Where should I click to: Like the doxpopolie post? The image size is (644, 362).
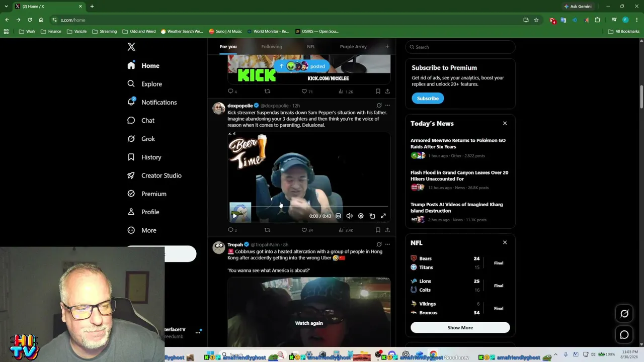click(x=307, y=230)
